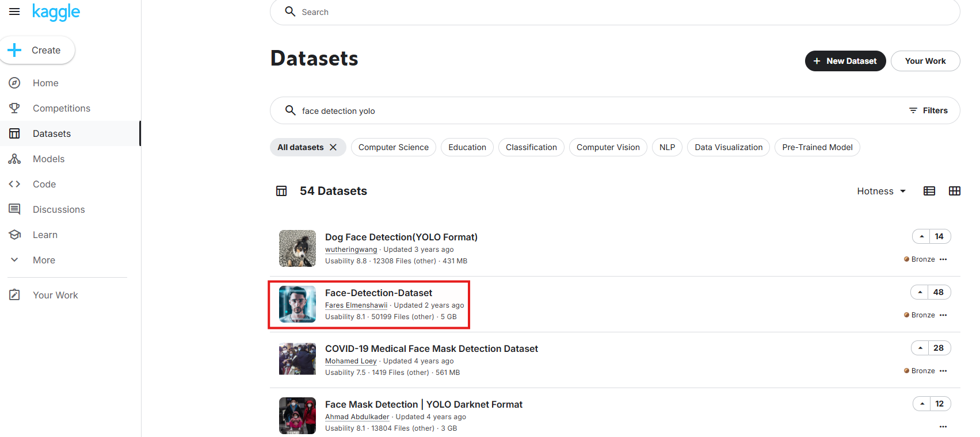Open more options for COVID-19 Mask dataset

pos(943,371)
